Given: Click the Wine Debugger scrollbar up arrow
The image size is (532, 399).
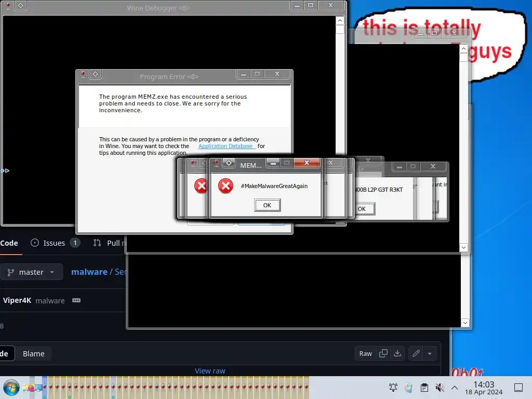Looking at the screenshot, I should (340, 21).
